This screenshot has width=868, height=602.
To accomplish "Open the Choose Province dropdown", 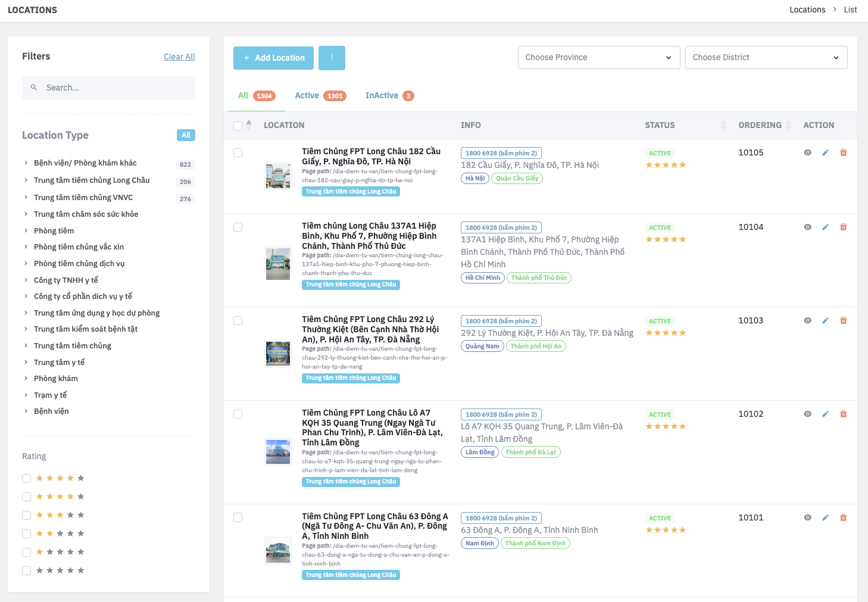I will pos(598,57).
